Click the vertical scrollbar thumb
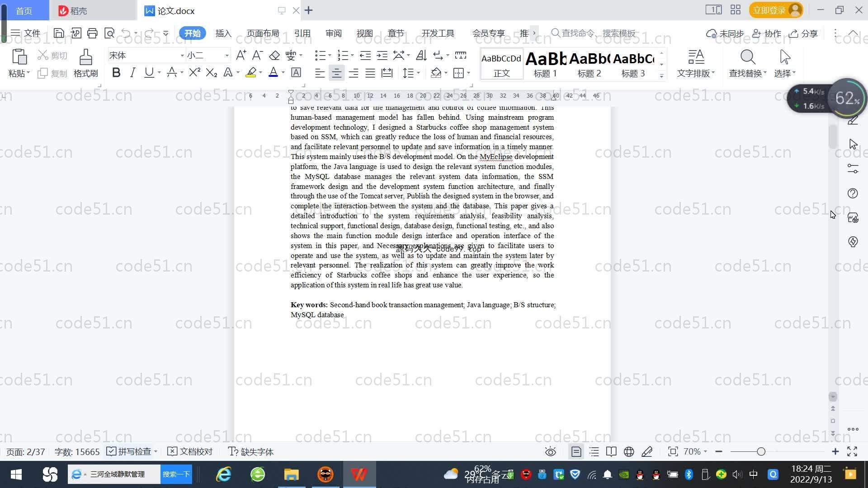 tap(833, 136)
